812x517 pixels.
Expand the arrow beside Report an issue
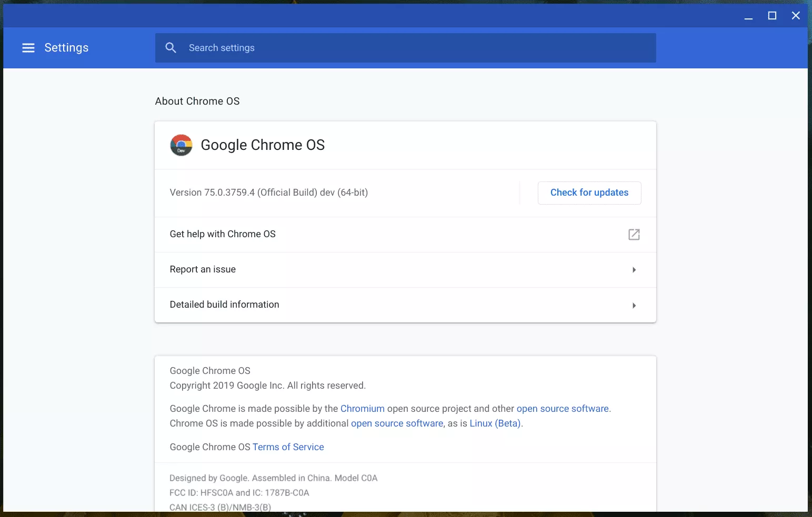point(634,270)
